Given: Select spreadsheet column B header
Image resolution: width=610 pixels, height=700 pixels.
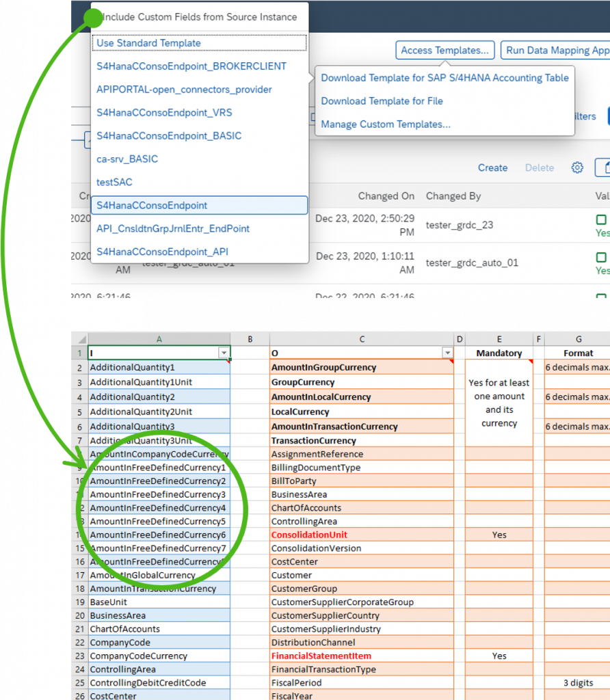Looking at the screenshot, I should pyautogui.click(x=250, y=339).
